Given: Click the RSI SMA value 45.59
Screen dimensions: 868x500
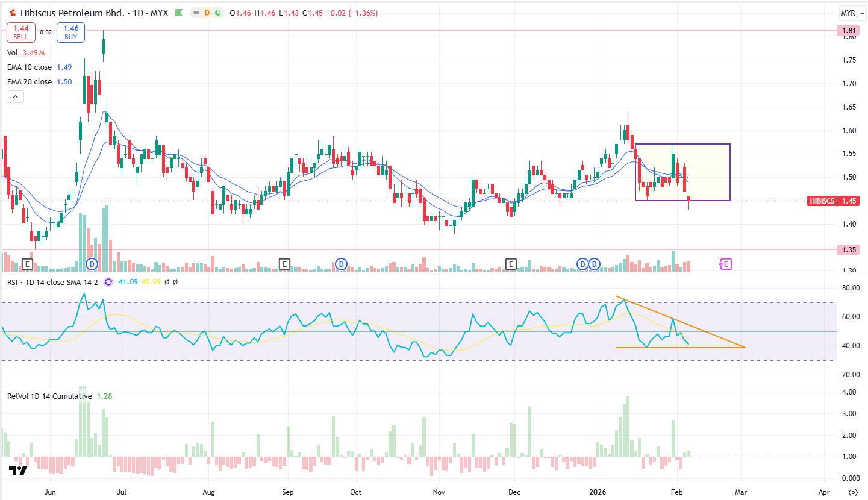Looking at the screenshot, I should pyautogui.click(x=151, y=281).
